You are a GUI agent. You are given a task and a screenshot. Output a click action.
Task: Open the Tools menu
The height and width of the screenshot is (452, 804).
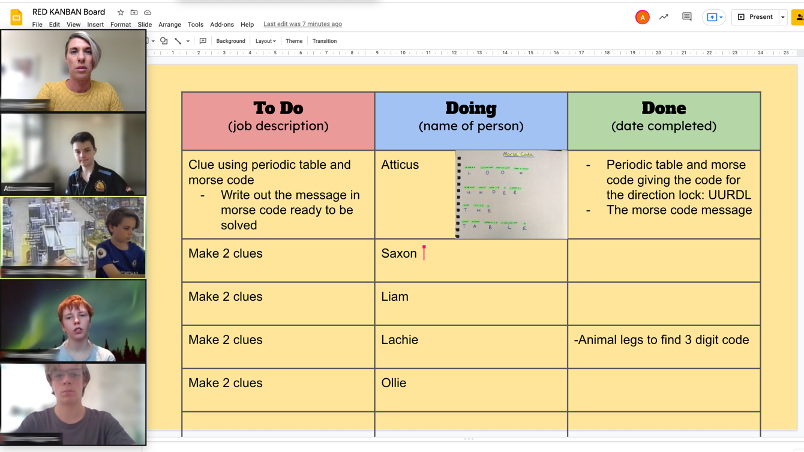click(x=195, y=25)
